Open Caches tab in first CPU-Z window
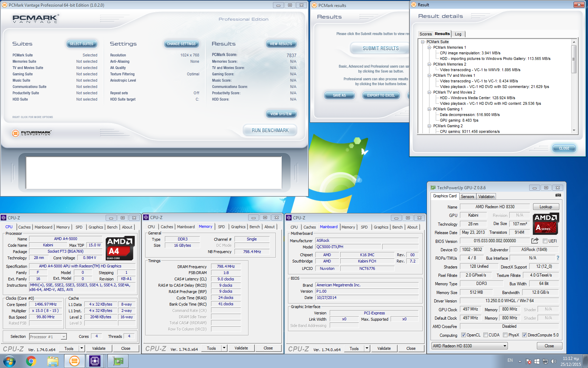The image size is (588, 368). (24, 227)
